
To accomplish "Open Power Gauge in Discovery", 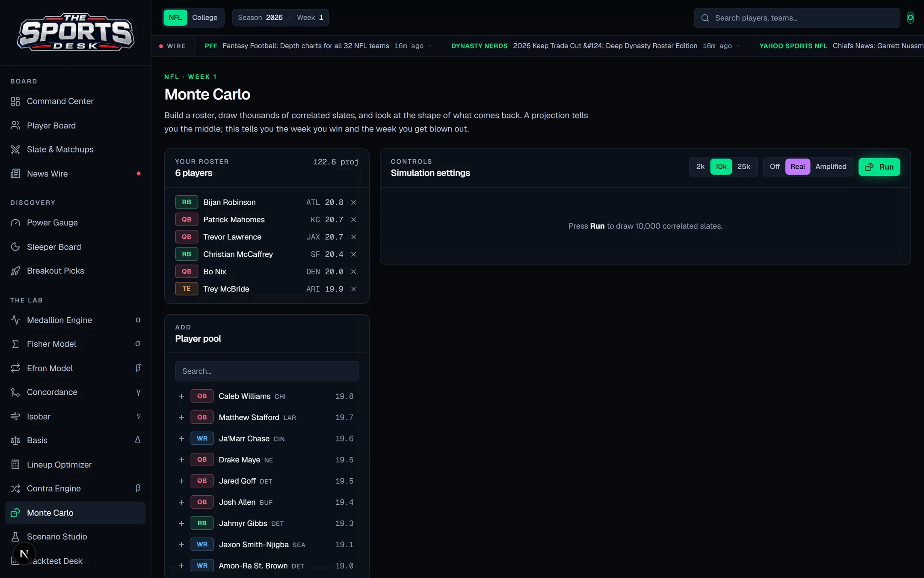I will [75, 223].
